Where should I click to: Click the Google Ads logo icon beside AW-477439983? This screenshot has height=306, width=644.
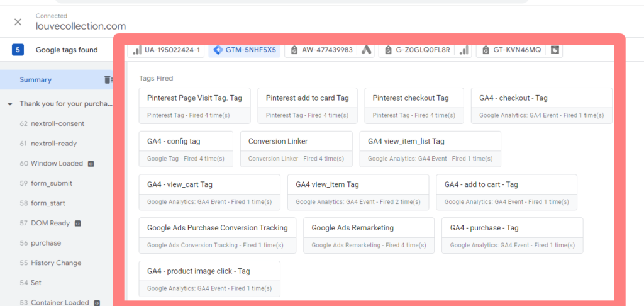[x=366, y=50]
